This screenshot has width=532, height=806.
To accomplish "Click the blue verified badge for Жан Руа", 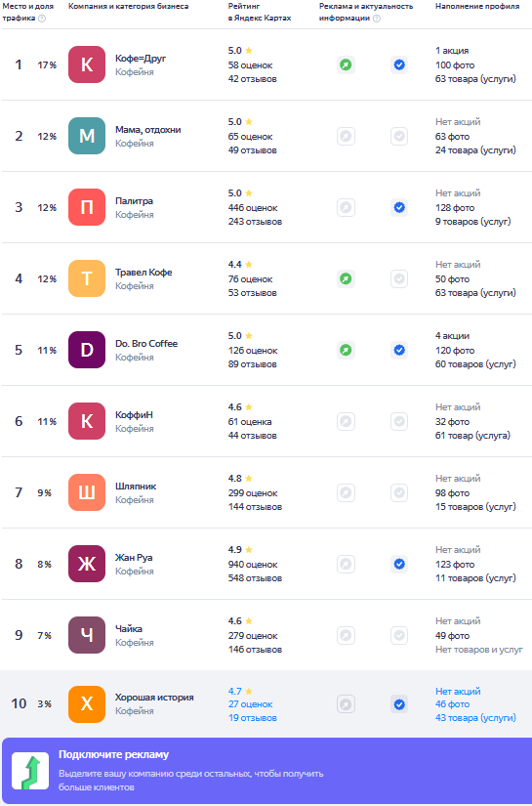I will coord(399,565).
